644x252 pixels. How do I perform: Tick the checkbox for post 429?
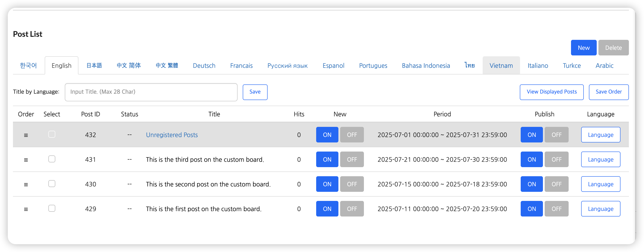coord(52,208)
